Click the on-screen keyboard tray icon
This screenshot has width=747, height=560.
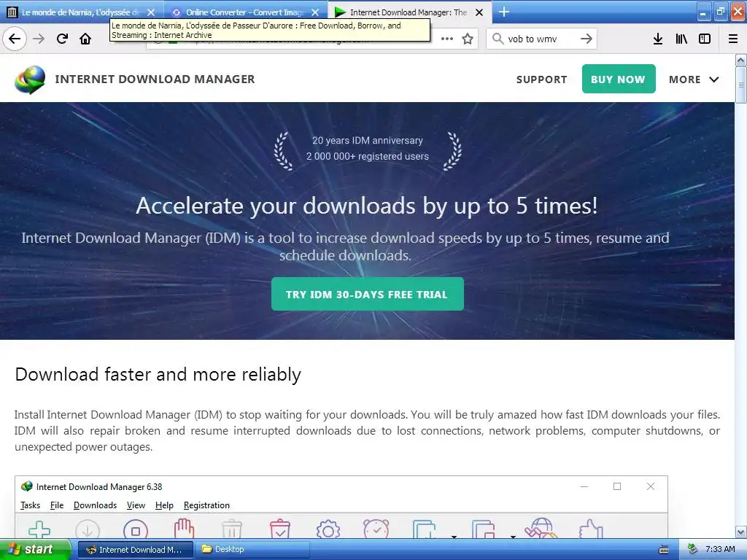click(664, 550)
